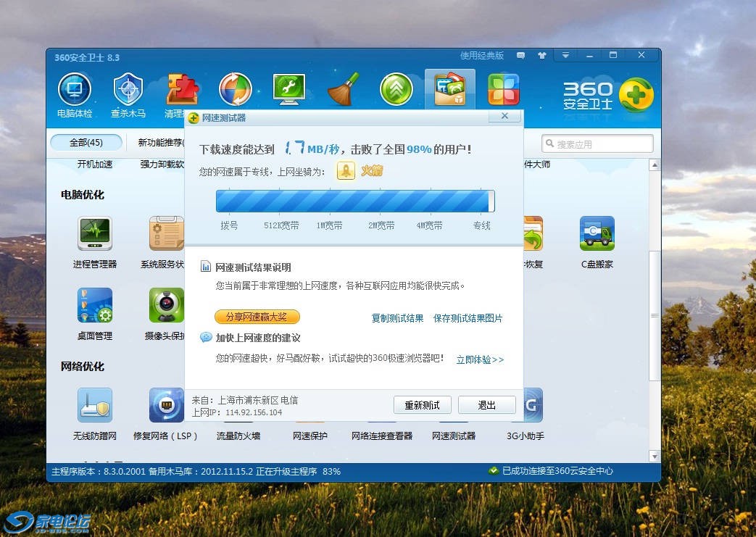
Task: Select the monitor-with-wrench system repair icon
Action: [x=288, y=90]
